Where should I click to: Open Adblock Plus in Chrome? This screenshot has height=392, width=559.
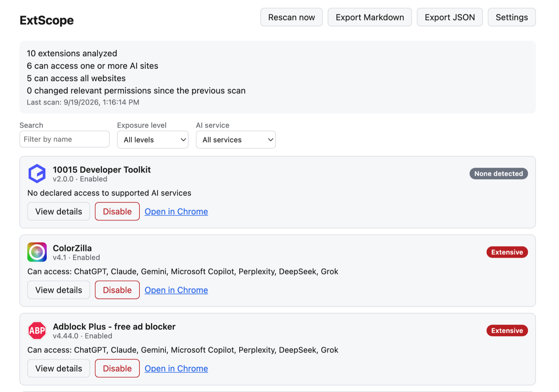pos(176,369)
